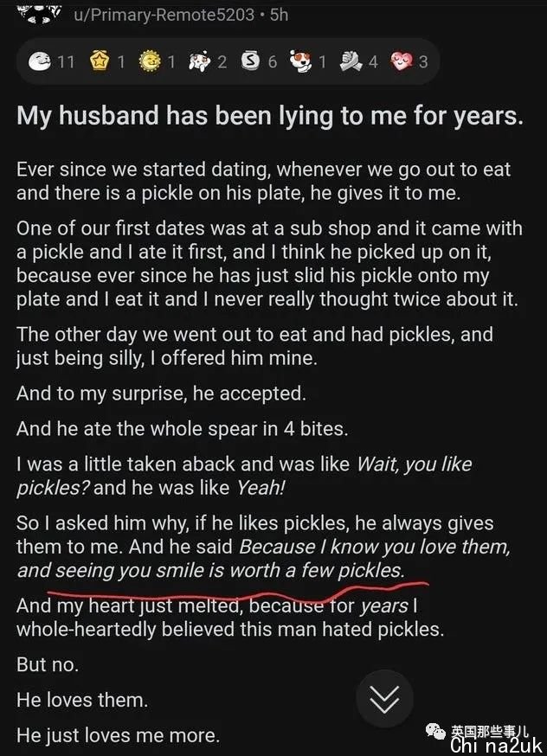Click the silver S award icon
This screenshot has width=547, height=756.
(x=250, y=61)
